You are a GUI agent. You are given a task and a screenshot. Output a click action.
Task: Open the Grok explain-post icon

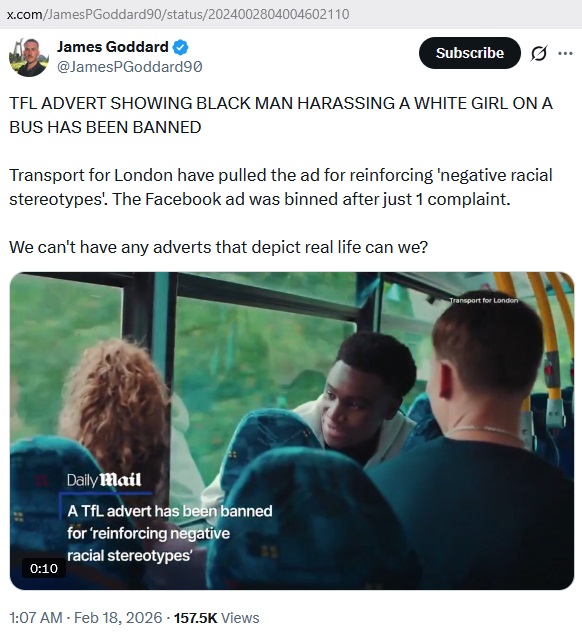(539, 53)
